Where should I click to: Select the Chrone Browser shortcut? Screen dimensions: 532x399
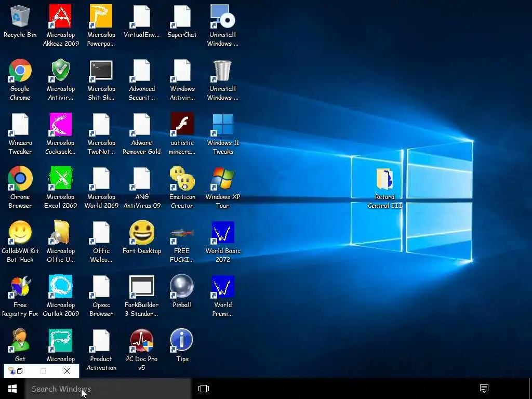pyautogui.click(x=20, y=188)
